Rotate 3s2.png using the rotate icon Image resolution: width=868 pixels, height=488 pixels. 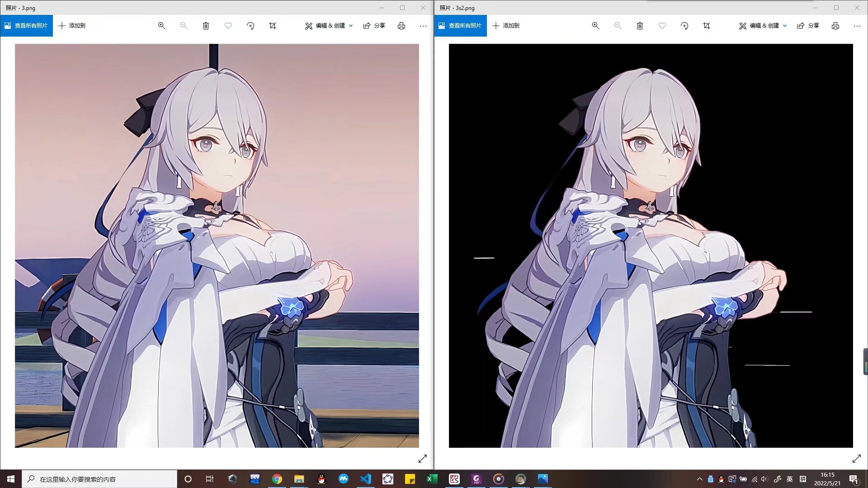click(x=684, y=26)
